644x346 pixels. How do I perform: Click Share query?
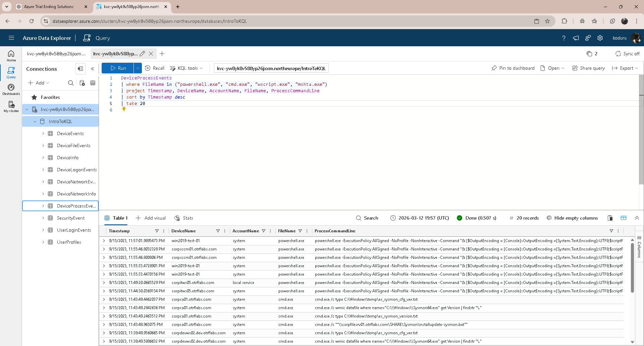pyautogui.click(x=588, y=68)
